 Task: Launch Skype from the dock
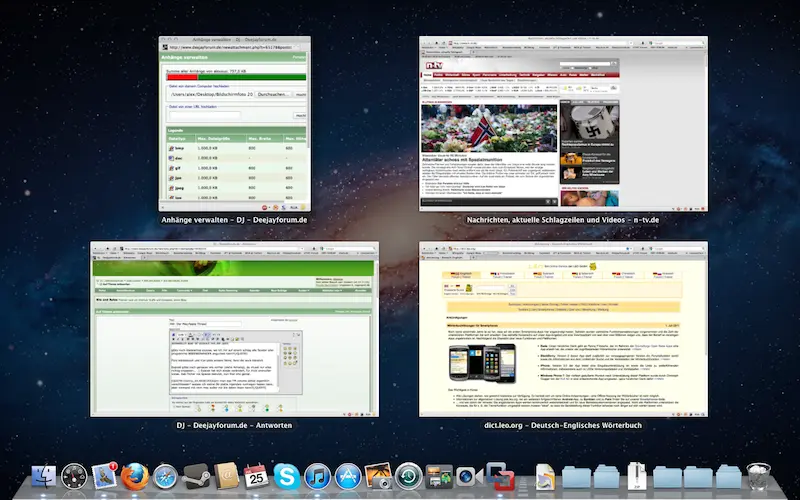coord(286,477)
